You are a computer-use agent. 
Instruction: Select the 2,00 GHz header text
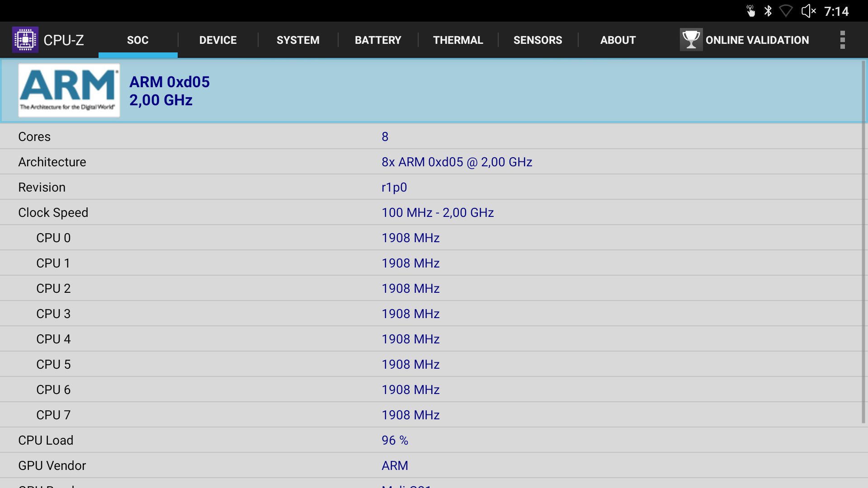tap(161, 100)
